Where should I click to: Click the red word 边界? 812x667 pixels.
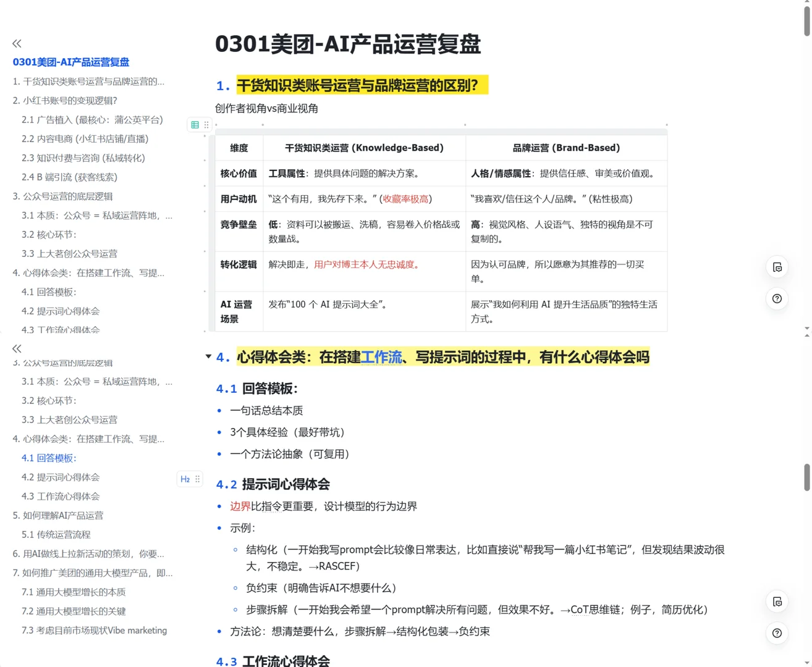point(240,506)
